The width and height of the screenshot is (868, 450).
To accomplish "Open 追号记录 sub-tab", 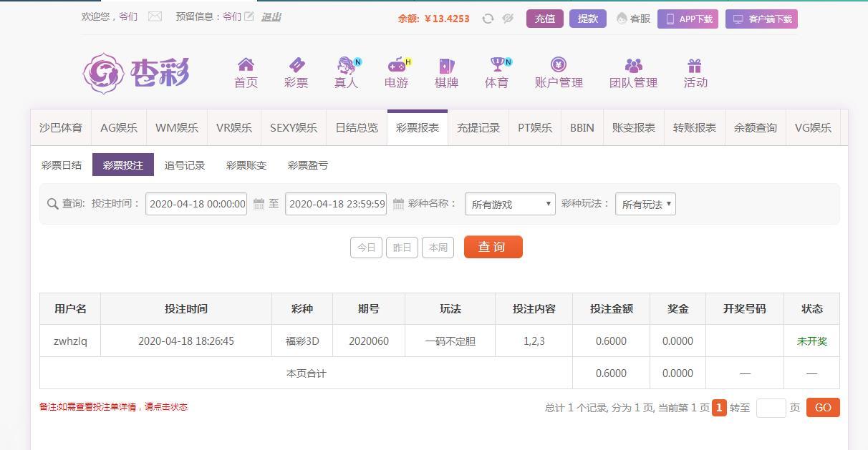I will [x=185, y=165].
